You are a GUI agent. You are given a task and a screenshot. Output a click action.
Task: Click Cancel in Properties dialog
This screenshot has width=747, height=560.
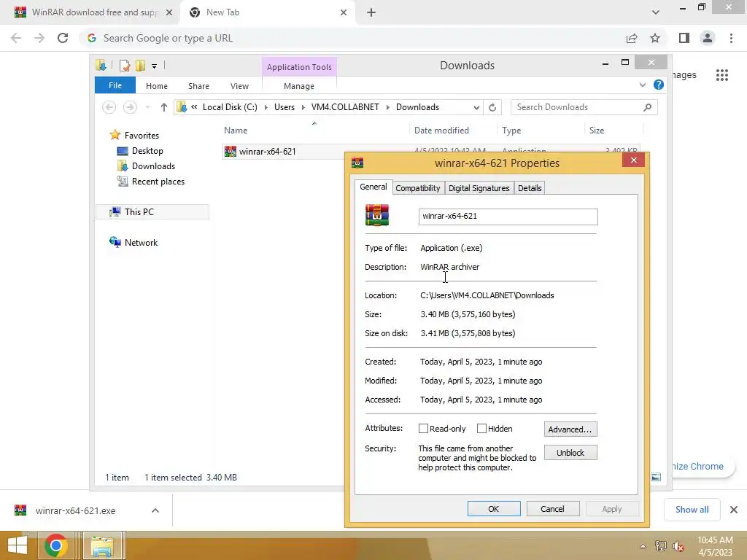[553, 508]
